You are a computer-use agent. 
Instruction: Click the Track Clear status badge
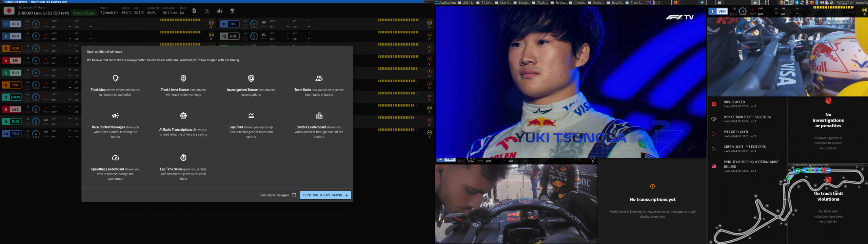(x=84, y=13)
